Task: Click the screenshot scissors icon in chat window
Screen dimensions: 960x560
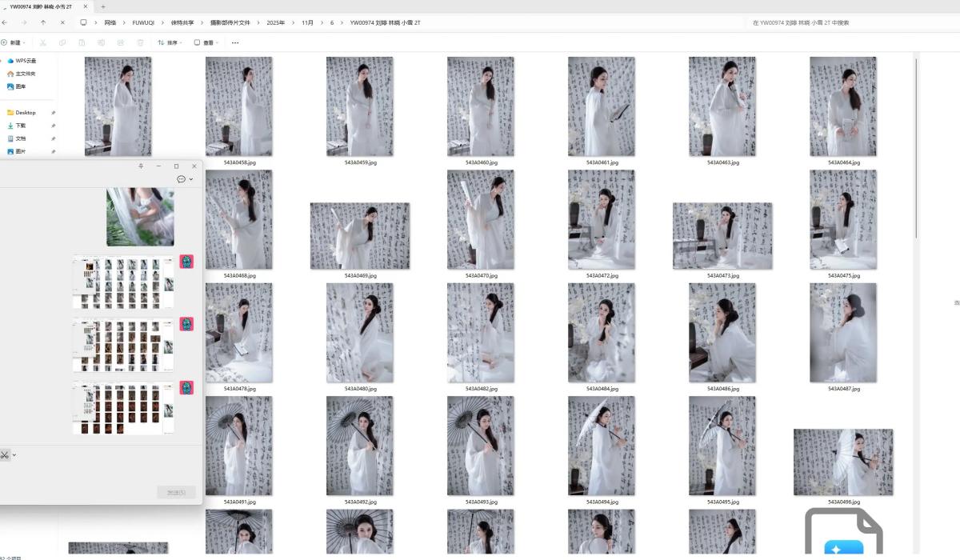Action: (x=4, y=454)
